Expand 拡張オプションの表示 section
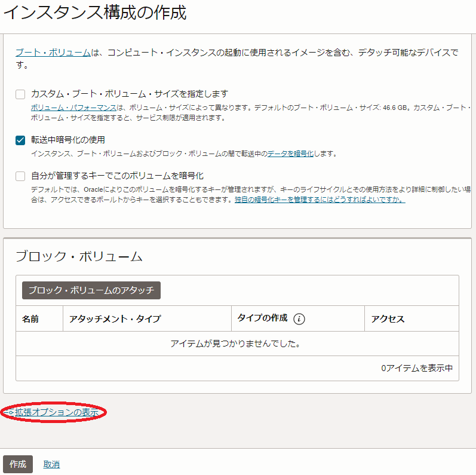The image size is (476, 475). pyautogui.click(x=57, y=412)
